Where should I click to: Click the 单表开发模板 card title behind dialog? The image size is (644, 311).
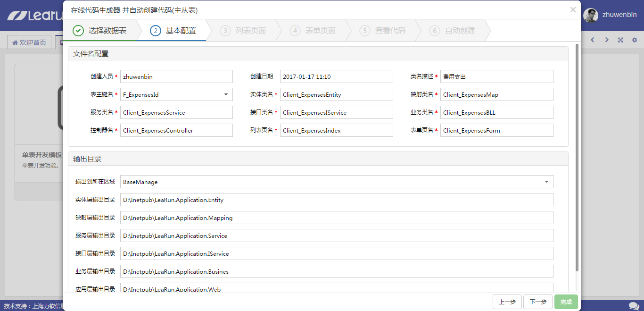[42, 155]
